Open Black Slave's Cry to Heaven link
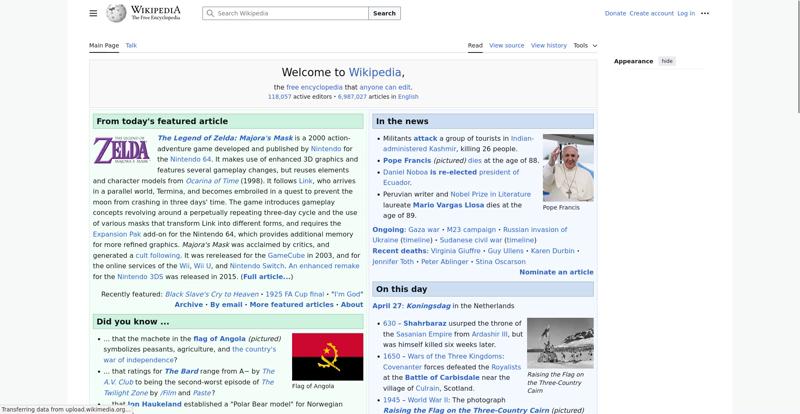This screenshot has width=800, height=414. click(212, 294)
